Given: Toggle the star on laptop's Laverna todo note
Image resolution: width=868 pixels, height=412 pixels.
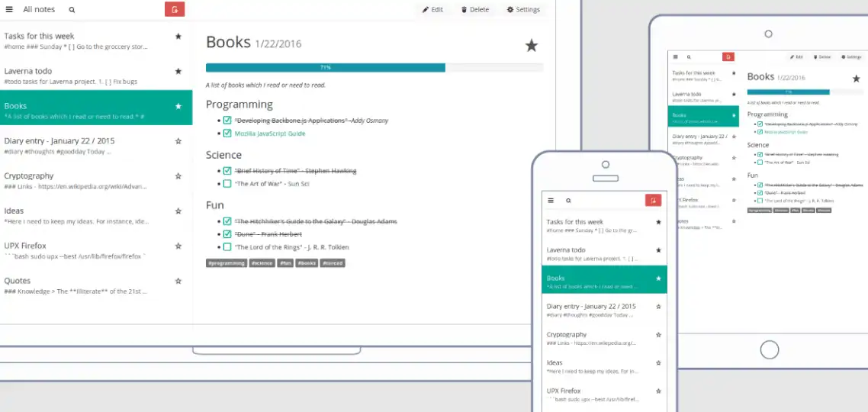Looking at the screenshot, I should 178,71.
